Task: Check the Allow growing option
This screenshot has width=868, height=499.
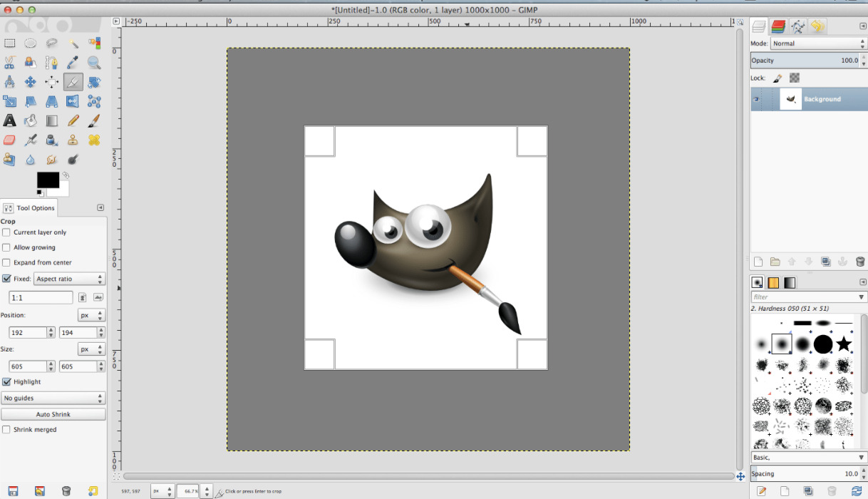Action: [x=6, y=247]
